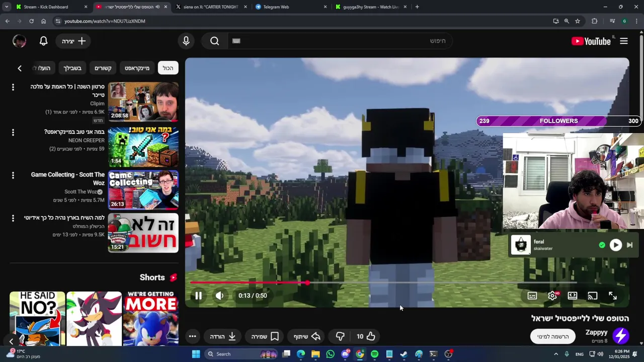The width and height of the screenshot is (644, 362).
Task: Open Zappyy channel avatar
Action: point(621,336)
